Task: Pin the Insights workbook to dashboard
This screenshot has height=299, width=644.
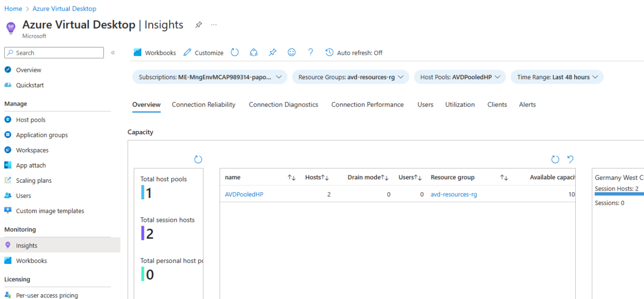Action: (x=273, y=52)
